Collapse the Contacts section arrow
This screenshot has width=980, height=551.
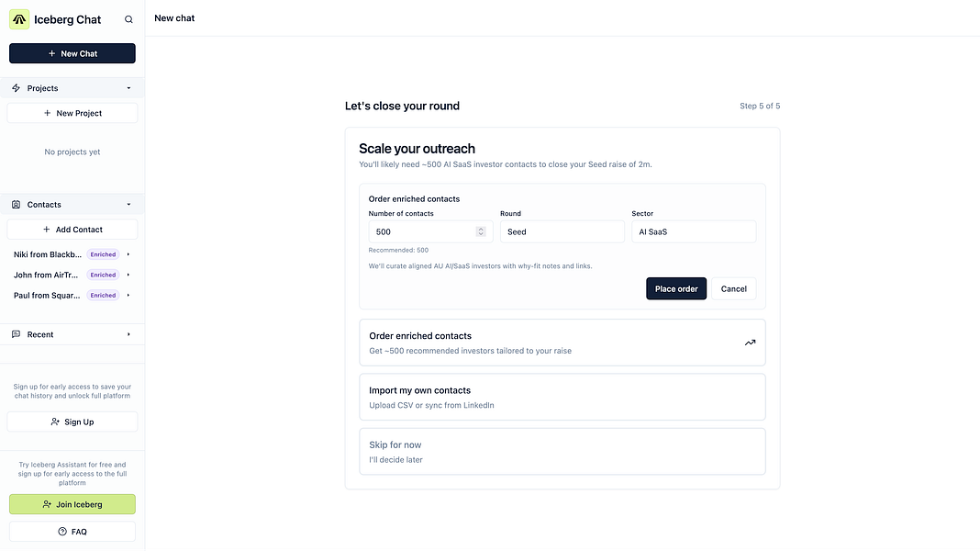128,205
